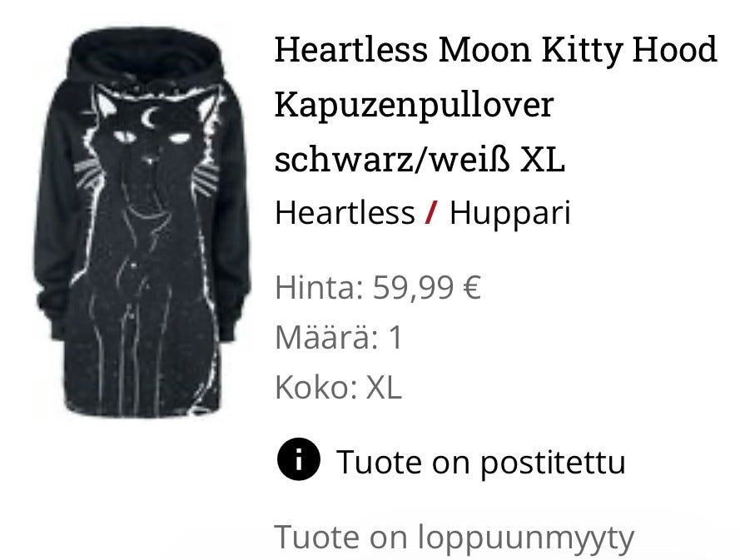
Task: Click the Määrä: 1 quantity line
Action: click(339, 337)
